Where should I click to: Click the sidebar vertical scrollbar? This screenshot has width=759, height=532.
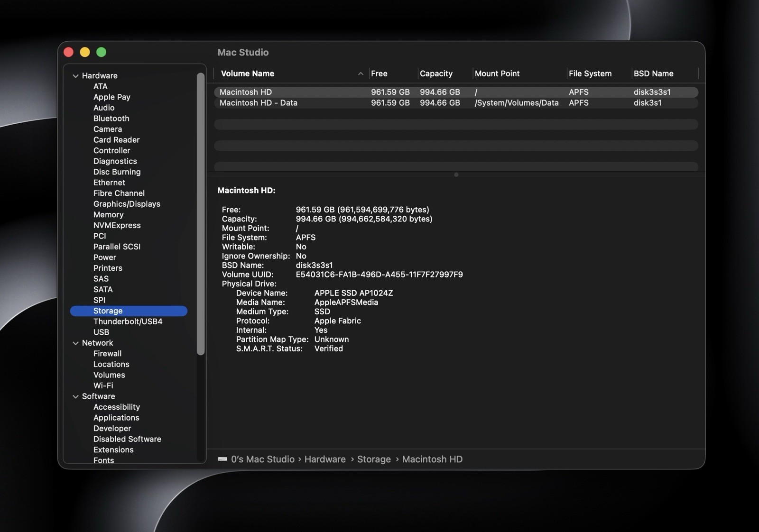[x=201, y=213]
